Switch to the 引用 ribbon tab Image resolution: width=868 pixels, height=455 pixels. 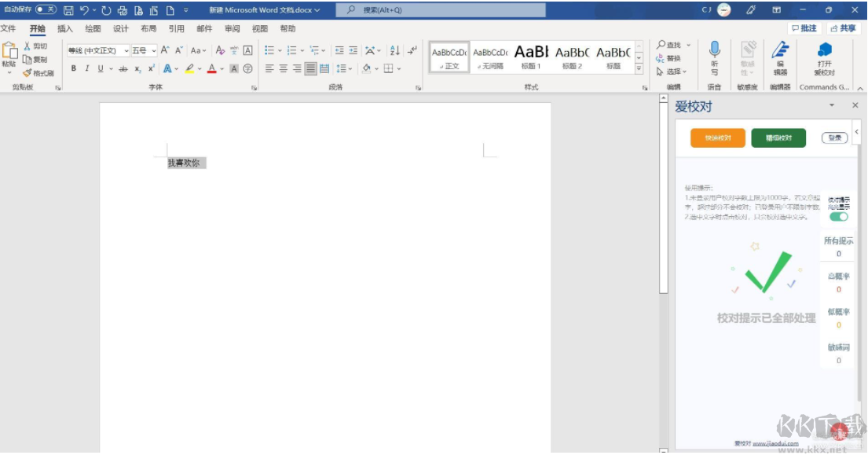(177, 28)
